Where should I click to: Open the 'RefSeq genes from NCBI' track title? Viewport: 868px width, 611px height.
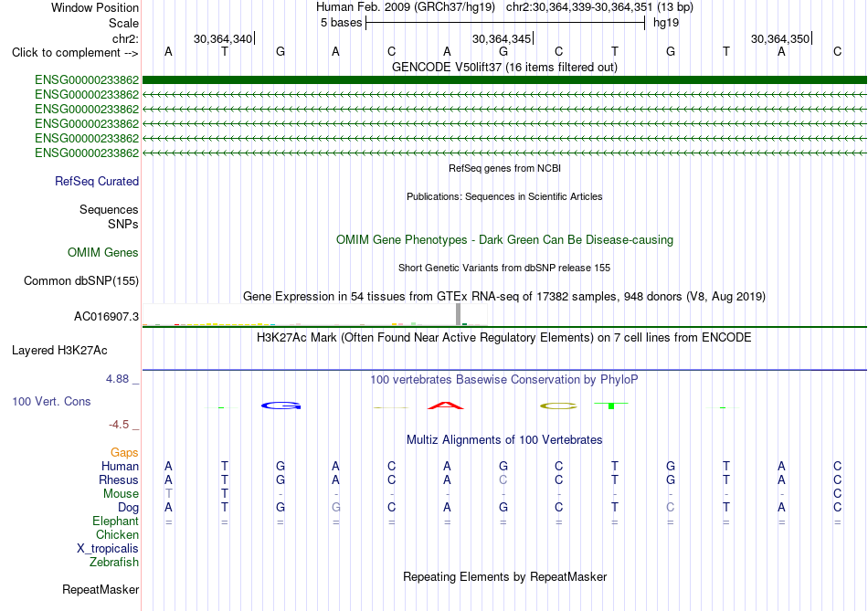(504, 168)
